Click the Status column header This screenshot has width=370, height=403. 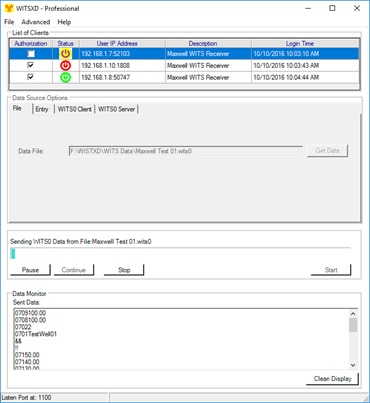click(66, 43)
